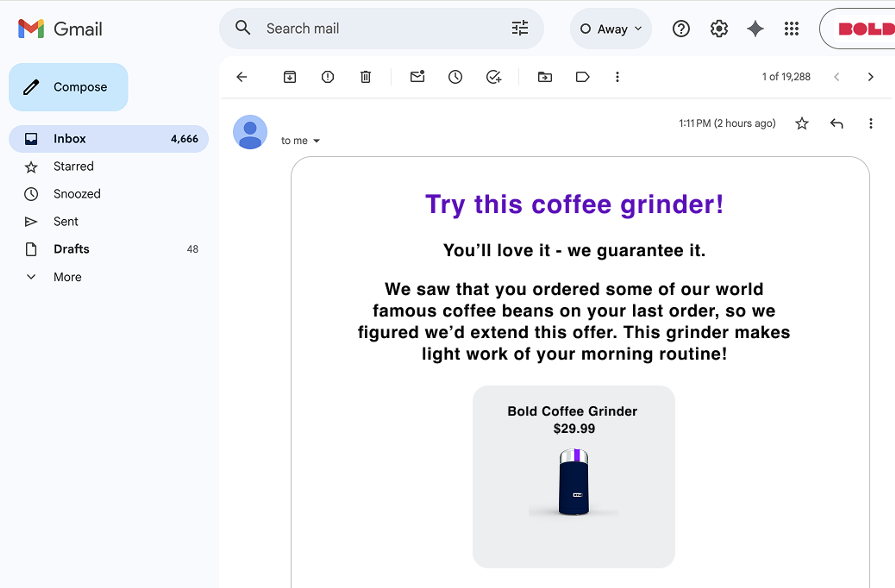Screen dimensions: 895x588
Task: Open the Starred folder
Action: [73, 166]
